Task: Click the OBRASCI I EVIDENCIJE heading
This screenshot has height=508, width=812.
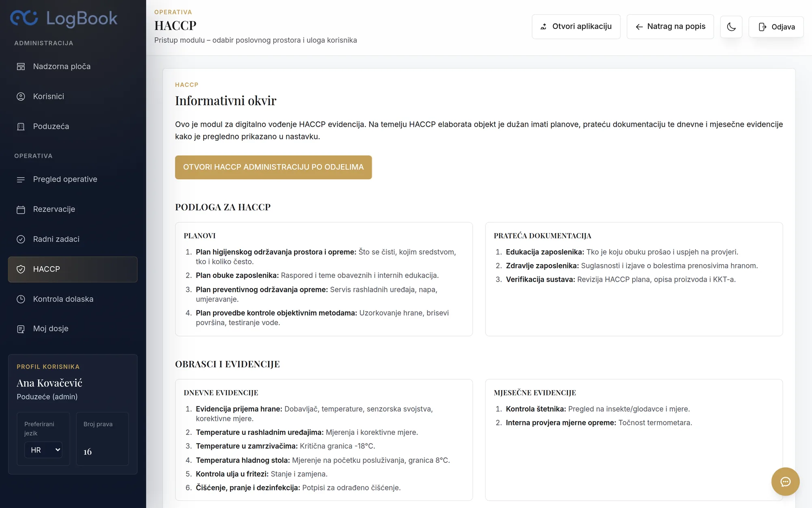Action: (x=227, y=364)
